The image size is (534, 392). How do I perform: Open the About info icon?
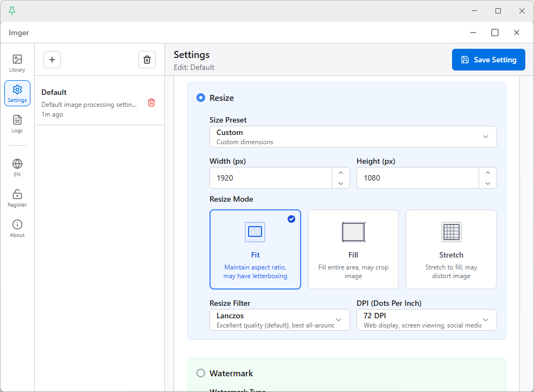[17, 228]
